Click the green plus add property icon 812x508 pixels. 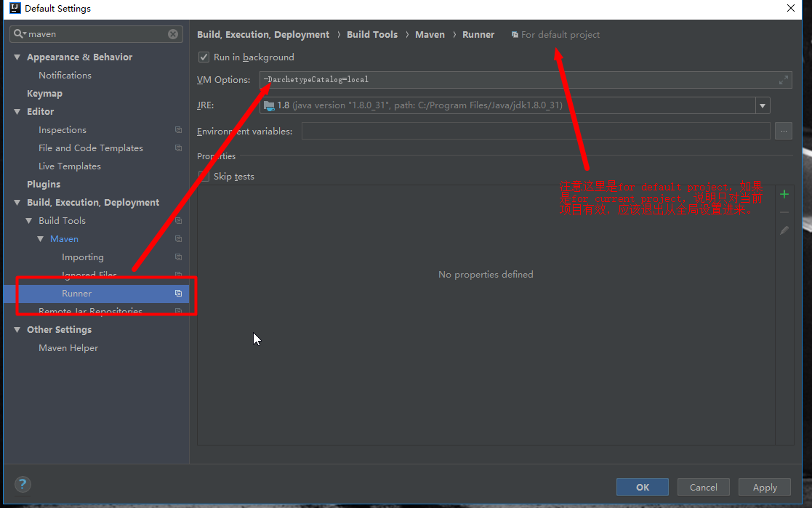click(784, 194)
